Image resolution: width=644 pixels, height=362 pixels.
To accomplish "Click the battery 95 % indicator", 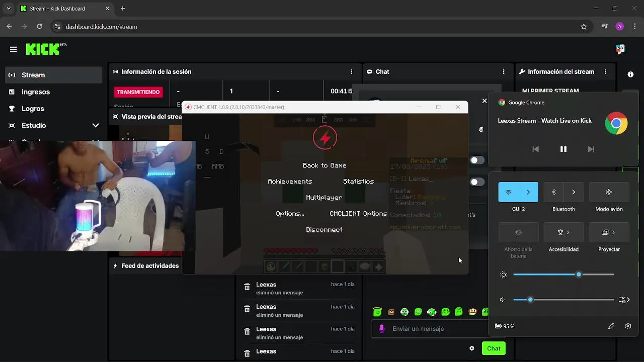I will pos(505,326).
